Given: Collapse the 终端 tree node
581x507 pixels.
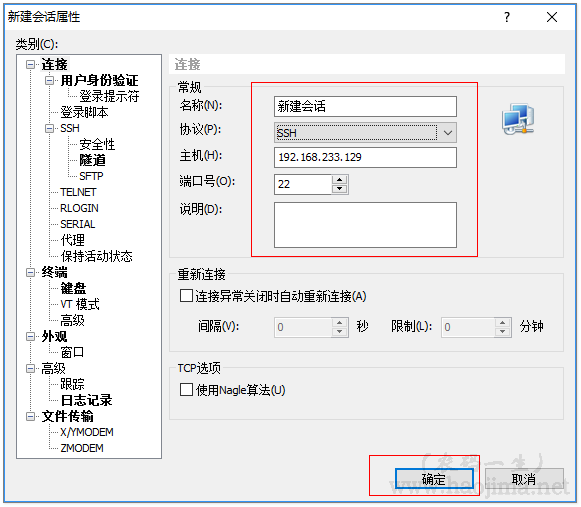Looking at the screenshot, I should 30,273.
